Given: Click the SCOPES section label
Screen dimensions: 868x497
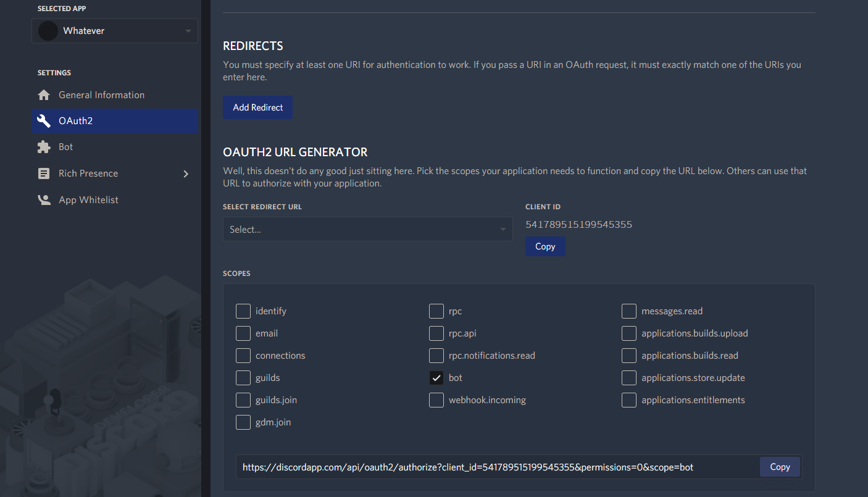Looking at the screenshot, I should point(236,274).
